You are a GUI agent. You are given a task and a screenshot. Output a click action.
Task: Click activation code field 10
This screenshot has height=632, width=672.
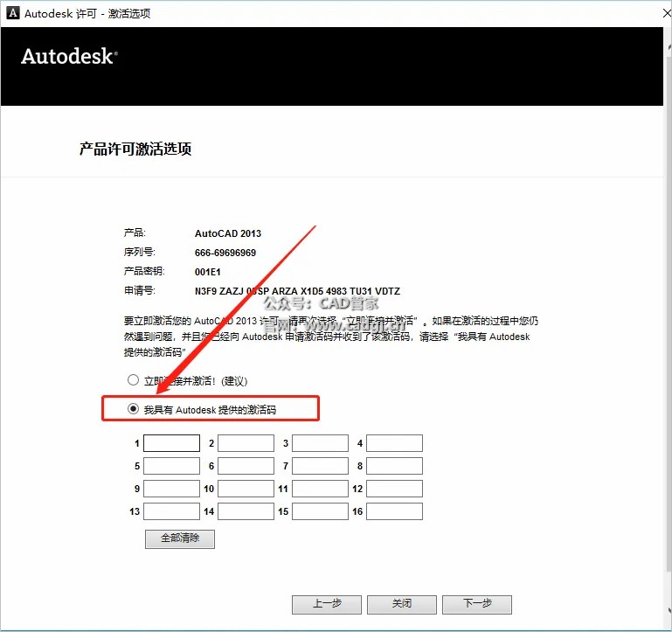246,489
